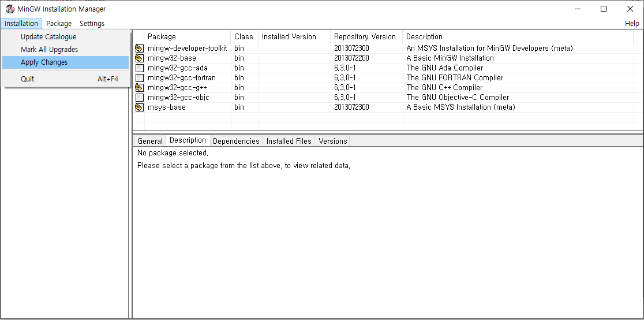Open the Installation menu
This screenshot has width=644, height=320.
[x=21, y=24]
